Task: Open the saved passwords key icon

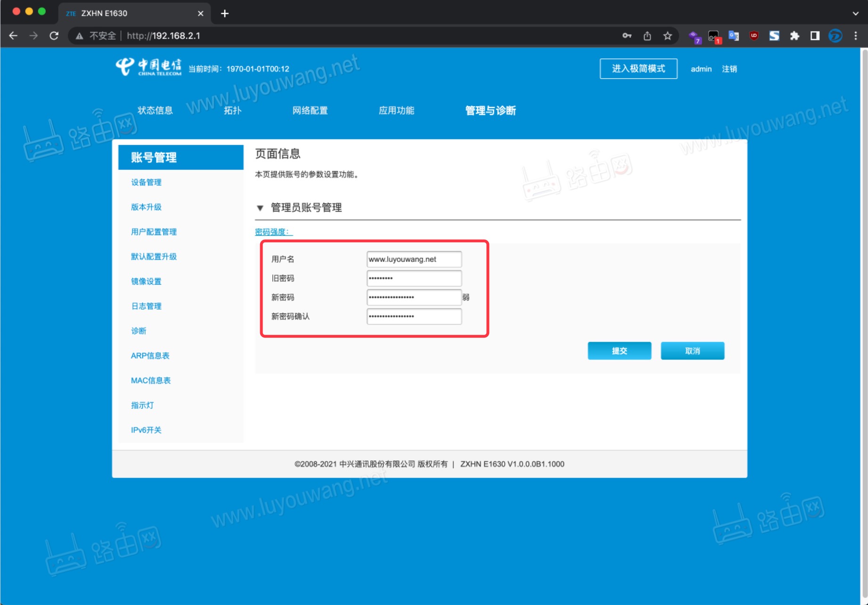Action: pyautogui.click(x=627, y=35)
